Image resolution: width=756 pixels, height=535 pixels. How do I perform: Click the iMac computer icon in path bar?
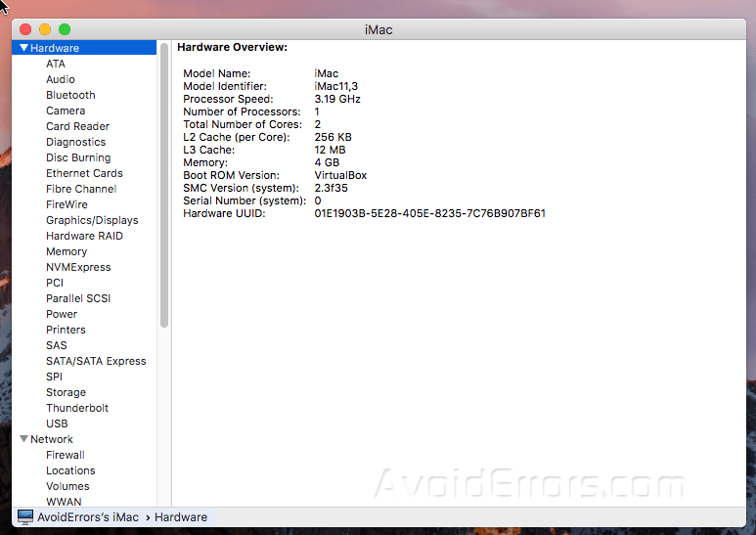point(25,516)
